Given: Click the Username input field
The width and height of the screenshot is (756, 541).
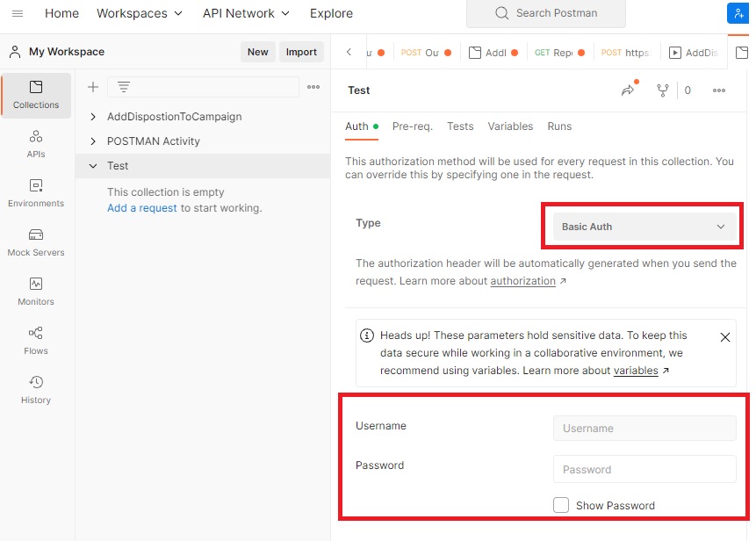Looking at the screenshot, I should tap(644, 429).
